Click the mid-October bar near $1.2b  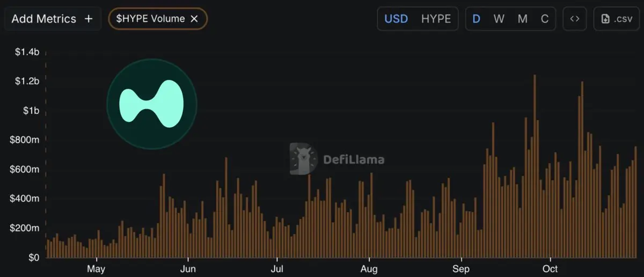pos(582,170)
